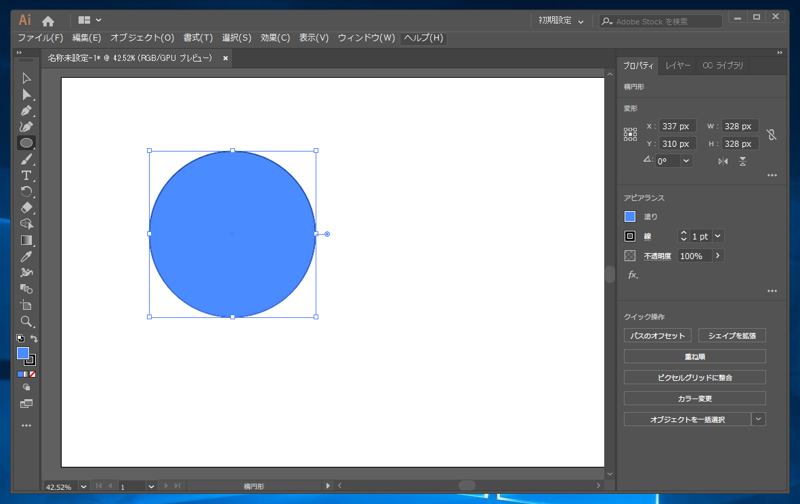Image resolution: width=800 pixels, height=504 pixels.
Task: Switch to the レイヤー tab
Action: [x=677, y=66]
